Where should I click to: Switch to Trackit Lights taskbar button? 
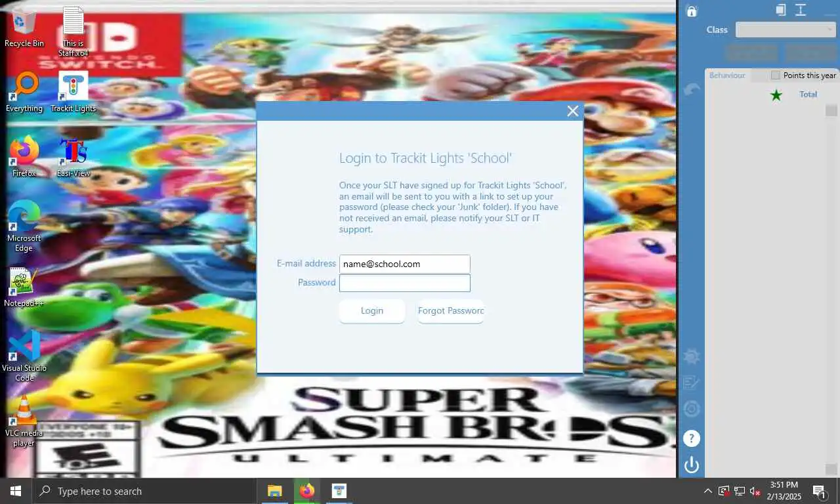pyautogui.click(x=339, y=491)
